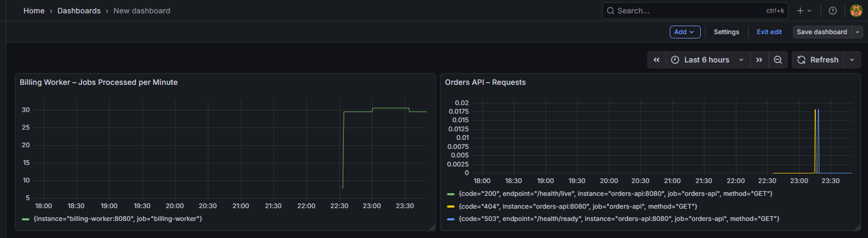Image resolution: width=868 pixels, height=238 pixels.
Task: Shift time range backward with double-left arrows
Action: 656,60
